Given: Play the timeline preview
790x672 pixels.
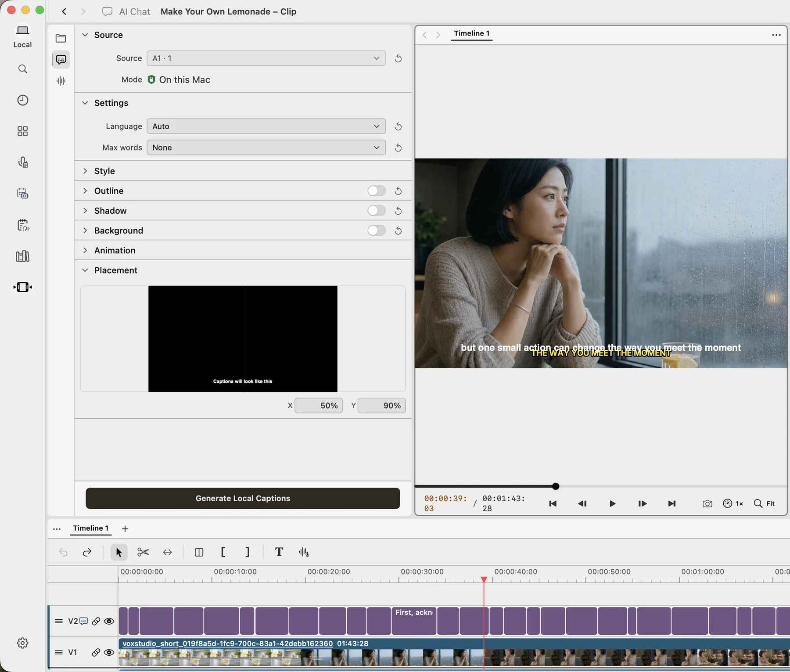Looking at the screenshot, I should tap(612, 503).
